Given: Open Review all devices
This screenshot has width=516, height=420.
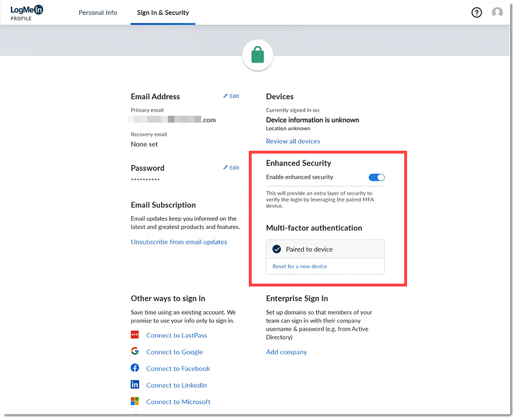Looking at the screenshot, I should 293,141.
